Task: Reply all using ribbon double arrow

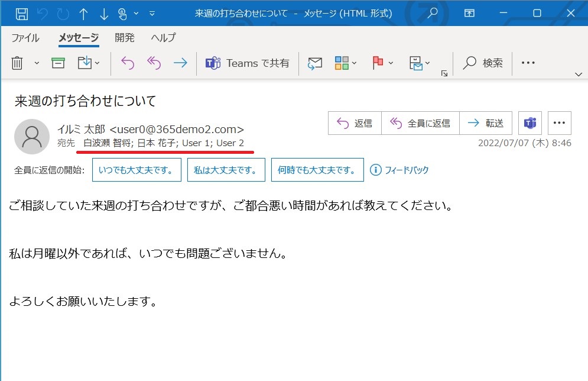Action: 154,63
